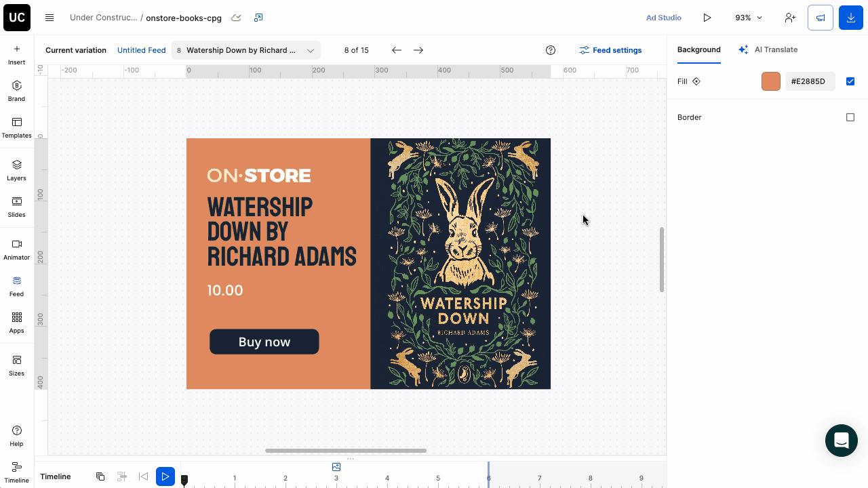The image size is (868, 488).
Task: Open the Apps panel
Action: [x=17, y=323]
